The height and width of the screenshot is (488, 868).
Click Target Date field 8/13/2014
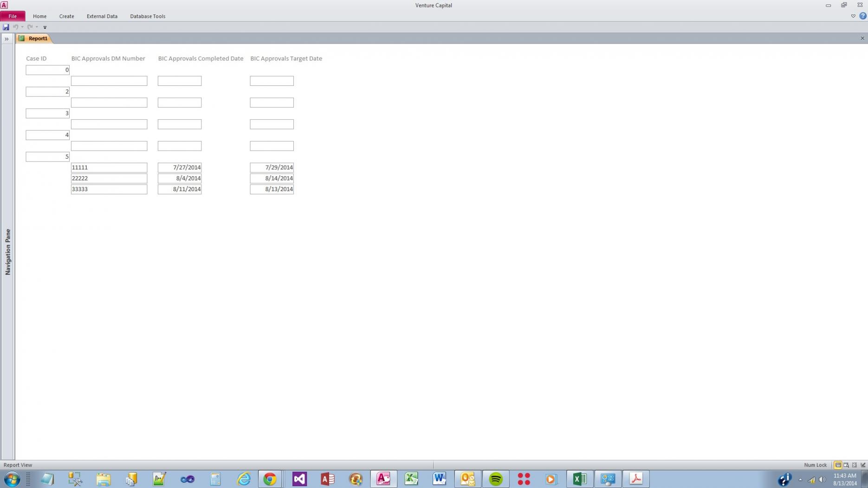point(272,189)
